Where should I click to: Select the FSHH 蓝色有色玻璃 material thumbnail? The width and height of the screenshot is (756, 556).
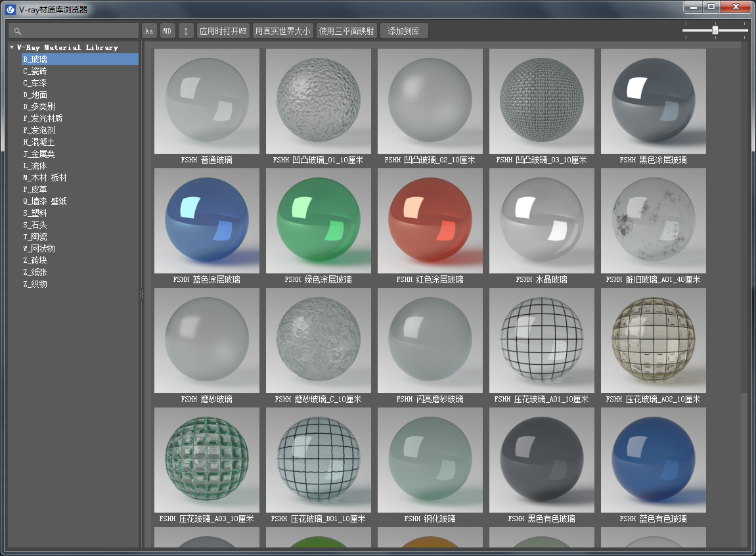point(654,460)
